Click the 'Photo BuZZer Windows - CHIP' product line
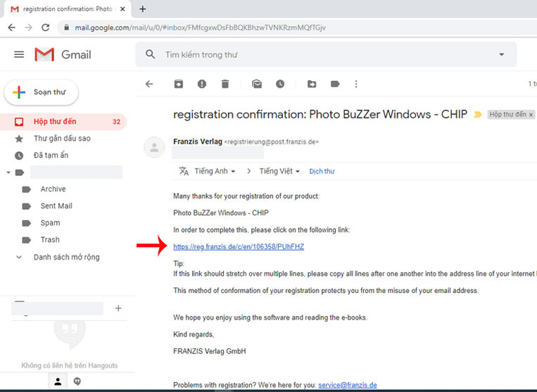The height and width of the screenshot is (392, 537). point(221,213)
